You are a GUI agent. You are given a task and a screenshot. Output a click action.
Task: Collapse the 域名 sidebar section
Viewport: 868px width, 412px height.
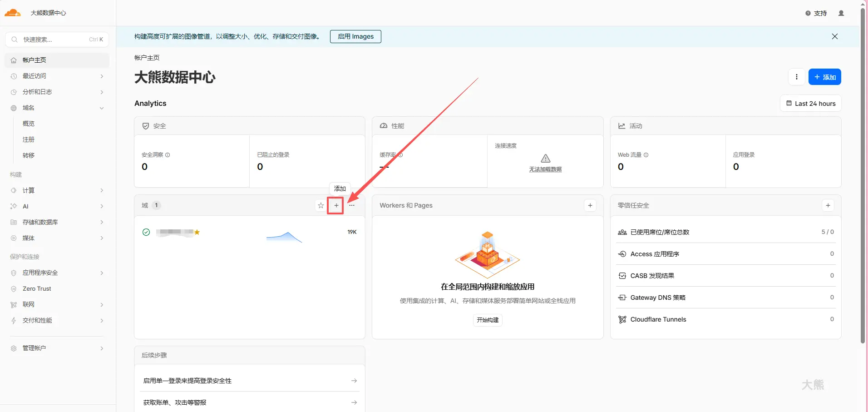point(102,108)
